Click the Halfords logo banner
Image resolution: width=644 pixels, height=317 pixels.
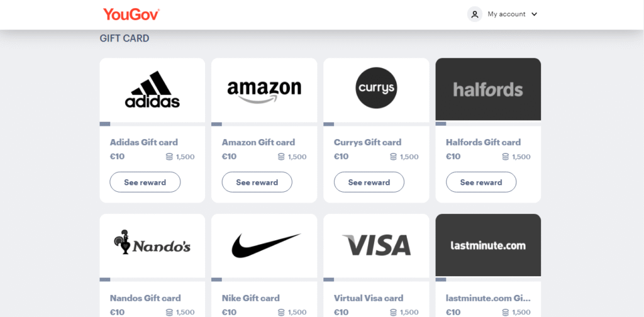point(488,89)
